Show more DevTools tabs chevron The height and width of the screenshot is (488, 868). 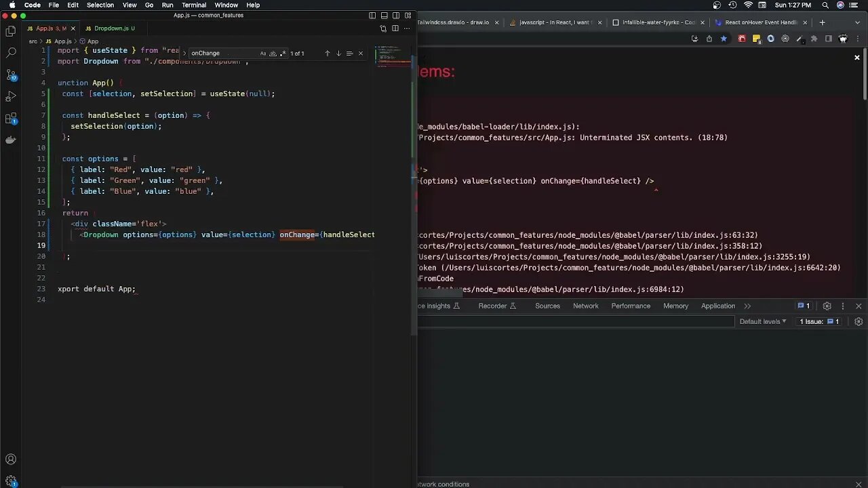click(747, 306)
